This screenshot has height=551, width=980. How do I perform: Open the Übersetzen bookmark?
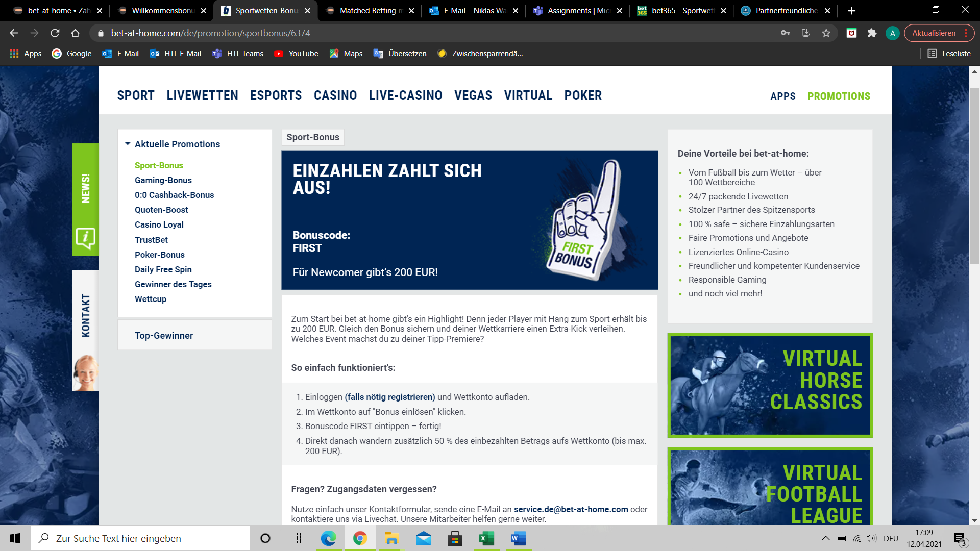(x=400, y=54)
